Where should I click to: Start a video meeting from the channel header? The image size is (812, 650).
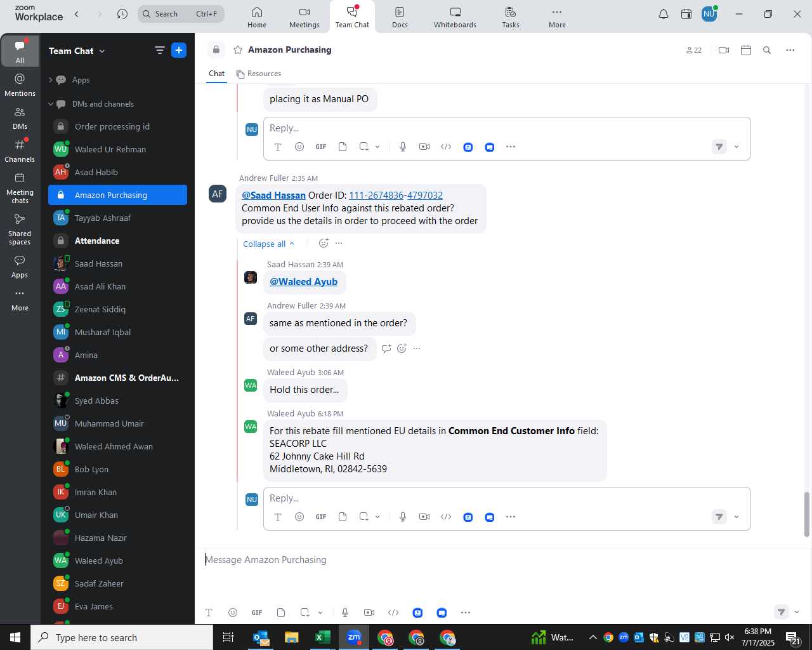(x=724, y=50)
